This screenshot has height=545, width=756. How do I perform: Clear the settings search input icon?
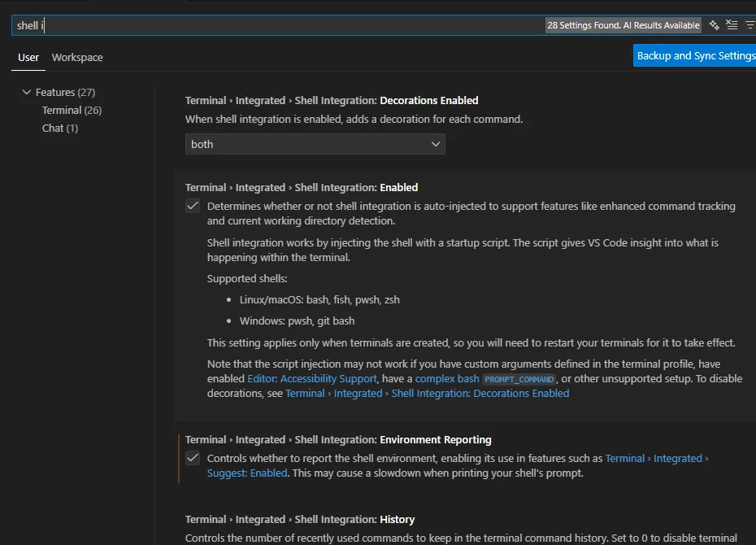(732, 25)
